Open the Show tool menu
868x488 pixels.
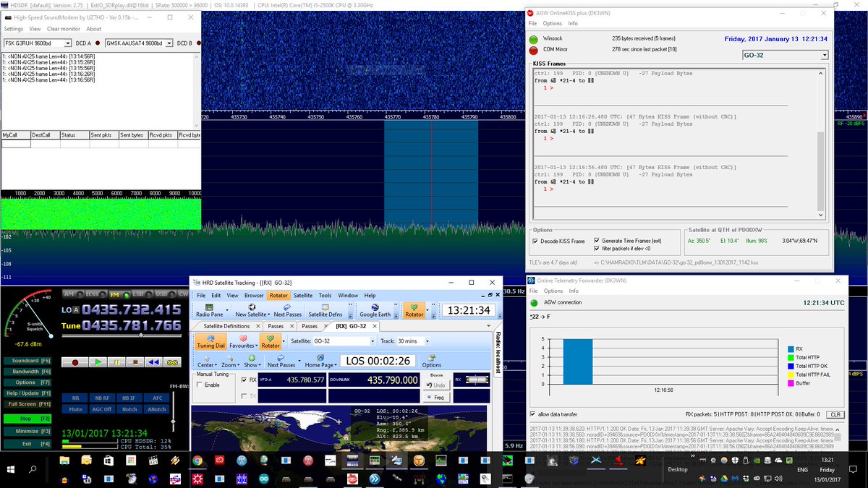point(251,361)
